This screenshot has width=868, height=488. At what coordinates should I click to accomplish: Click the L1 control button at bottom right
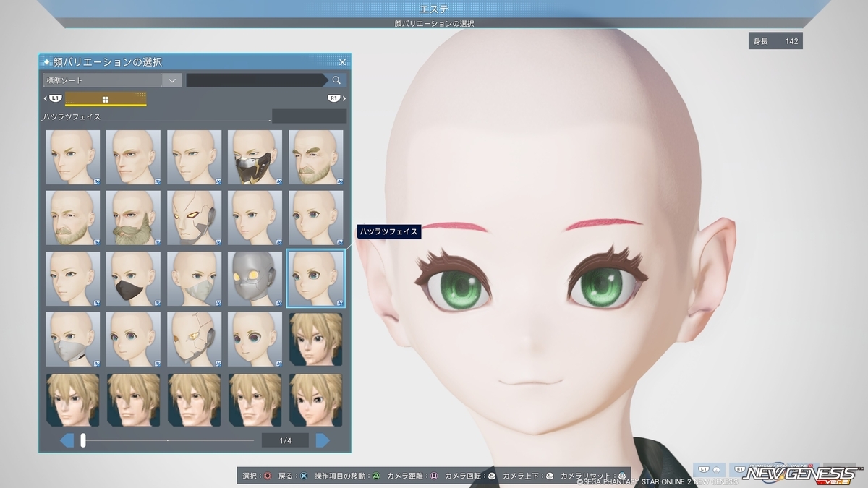click(x=708, y=470)
